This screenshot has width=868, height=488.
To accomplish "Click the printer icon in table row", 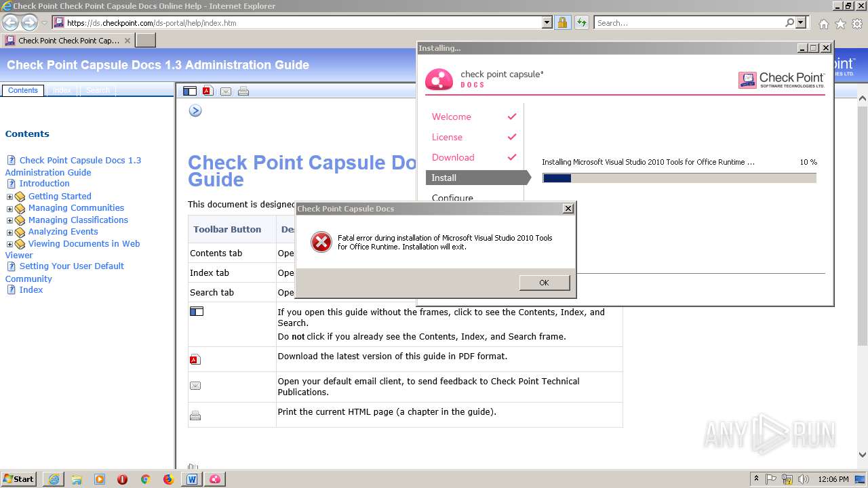I will [195, 415].
